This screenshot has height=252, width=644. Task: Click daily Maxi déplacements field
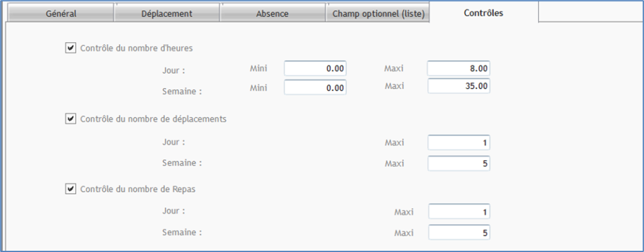[x=458, y=143]
